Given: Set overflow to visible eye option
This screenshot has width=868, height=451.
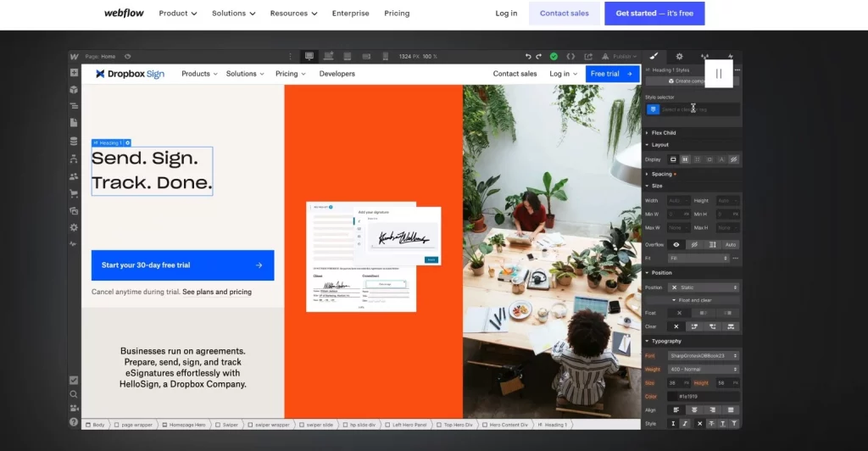Looking at the screenshot, I should pos(676,245).
